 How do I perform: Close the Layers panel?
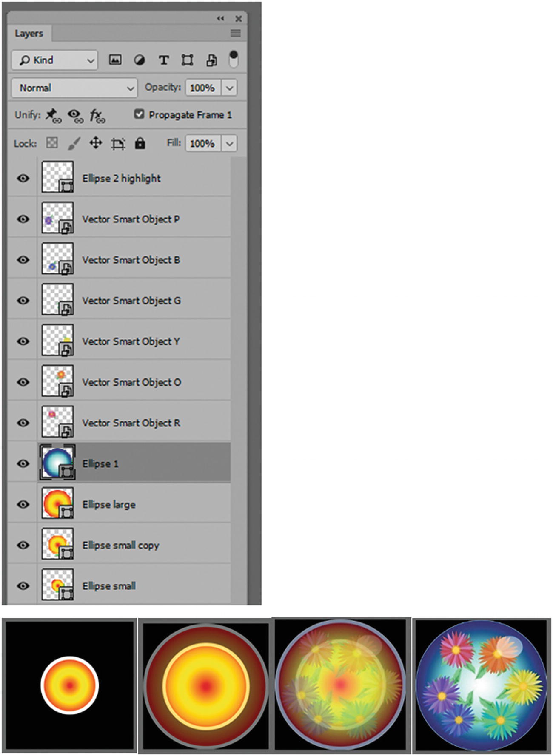pyautogui.click(x=239, y=19)
